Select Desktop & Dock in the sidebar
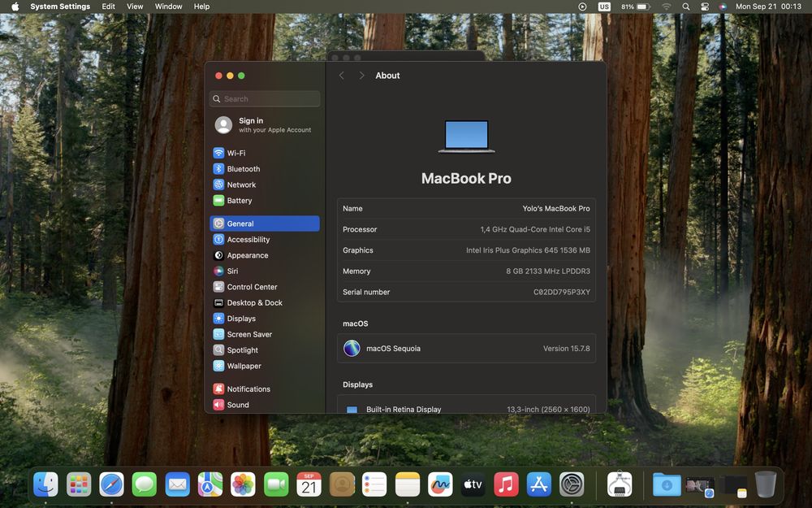 click(265, 302)
